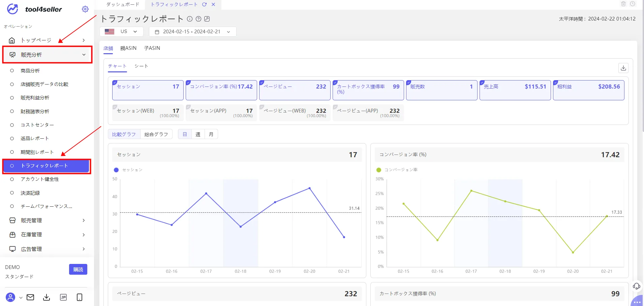Click the 購読 subscribe button

click(x=78, y=269)
